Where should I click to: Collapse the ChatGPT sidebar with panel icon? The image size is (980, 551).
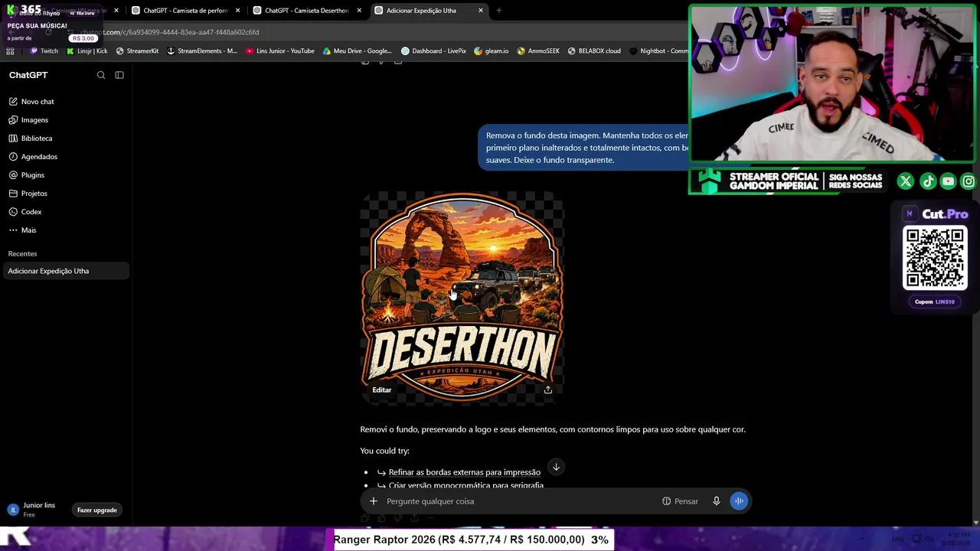click(119, 75)
